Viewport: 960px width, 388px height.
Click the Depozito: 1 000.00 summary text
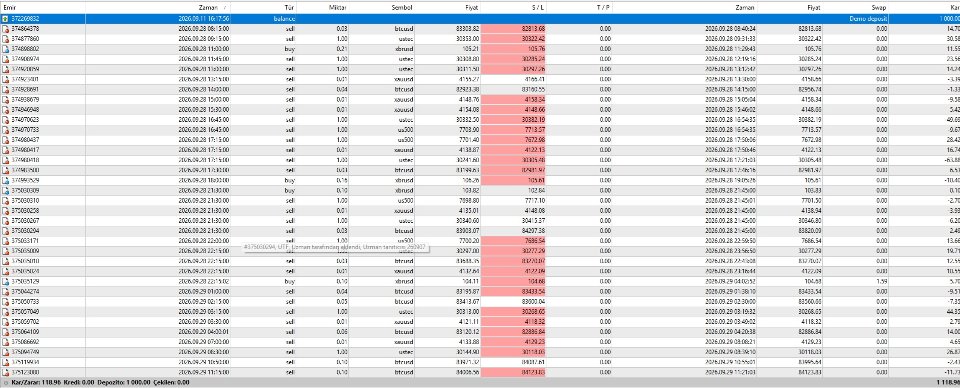pyautogui.click(x=123, y=382)
